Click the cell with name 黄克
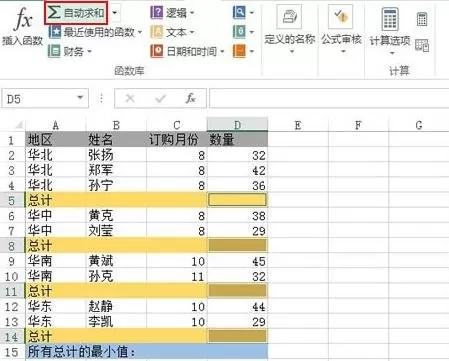This screenshot has height=361, width=449. click(116, 215)
